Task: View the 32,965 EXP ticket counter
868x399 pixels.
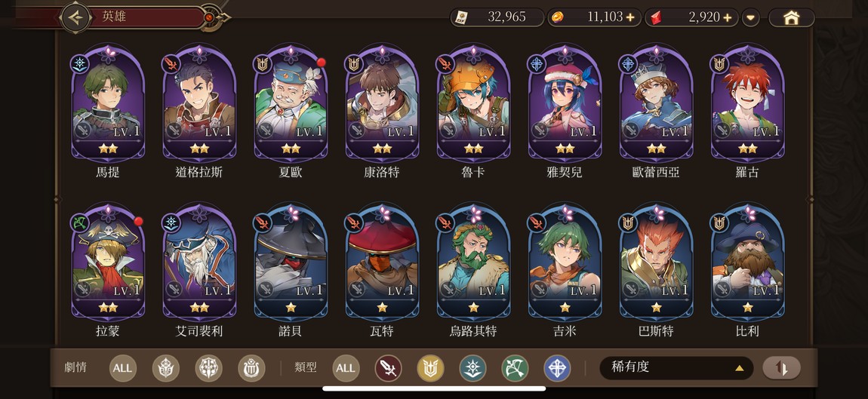Action: 497,17
